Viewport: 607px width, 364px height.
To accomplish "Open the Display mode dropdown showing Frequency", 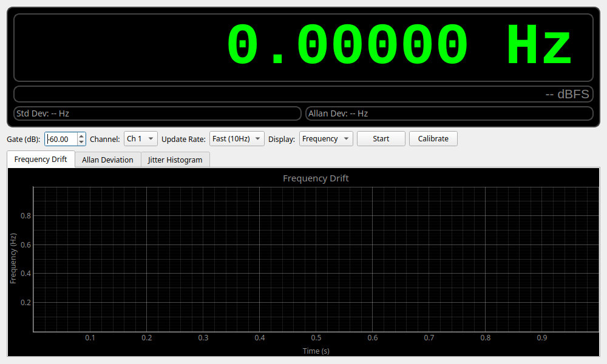I will [325, 138].
